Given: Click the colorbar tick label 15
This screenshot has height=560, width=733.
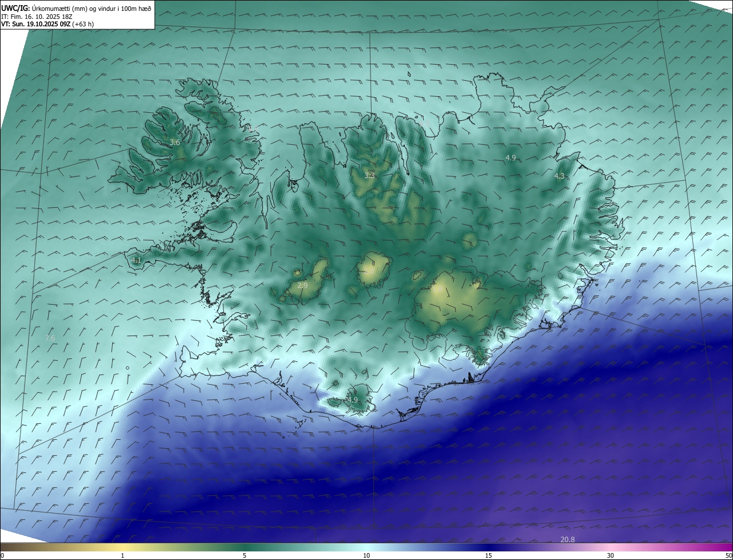Looking at the screenshot, I should tap(488, 555).
